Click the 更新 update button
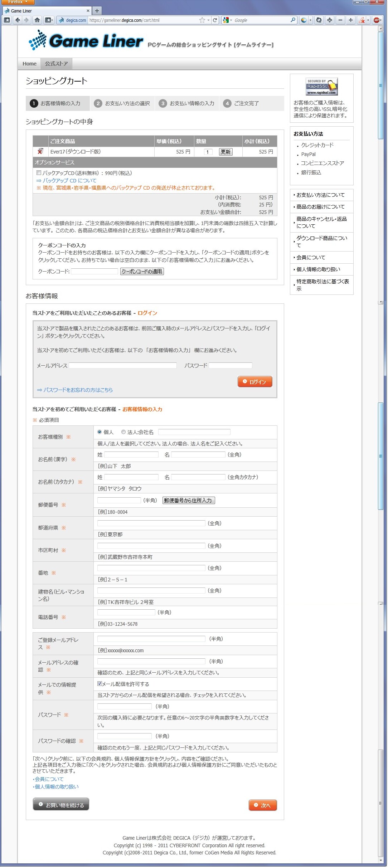Screen dimensions: 388x868 225,152
